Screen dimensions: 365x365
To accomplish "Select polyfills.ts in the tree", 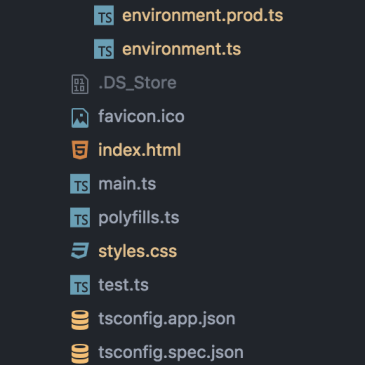I will [139, 218].
